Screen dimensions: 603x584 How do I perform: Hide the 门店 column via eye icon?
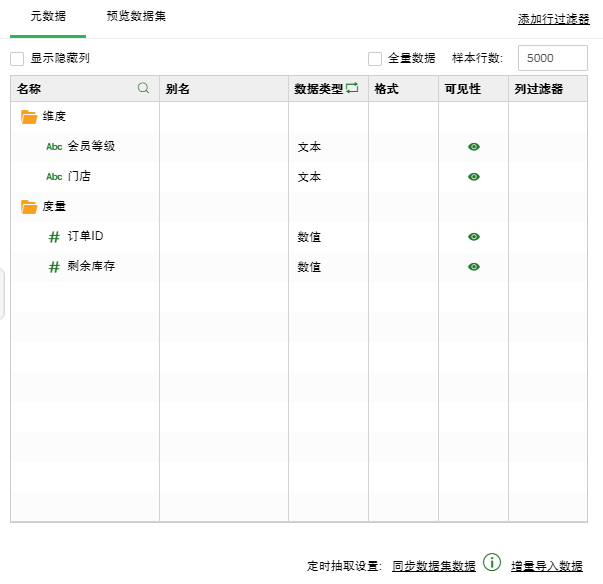pos(474,177)
